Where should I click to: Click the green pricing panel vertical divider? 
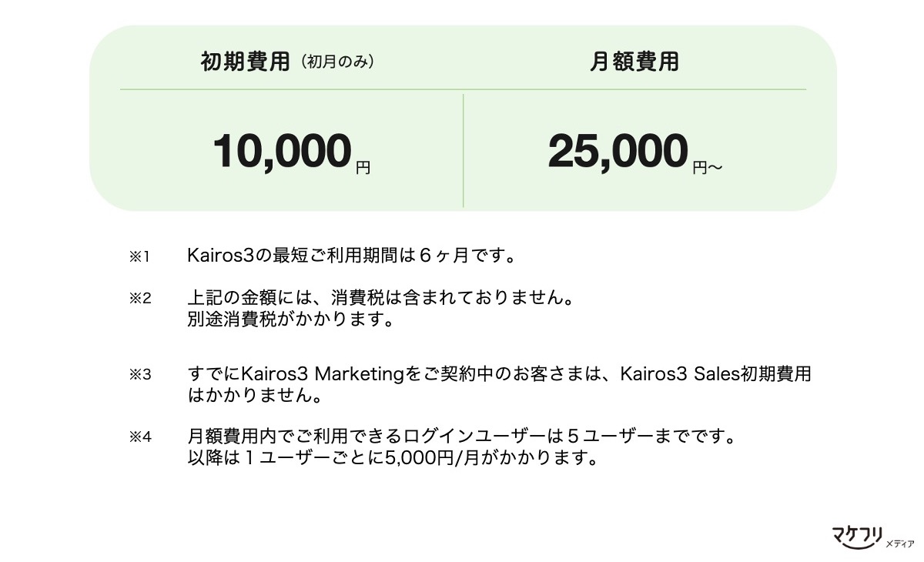(x=463, y=150)
